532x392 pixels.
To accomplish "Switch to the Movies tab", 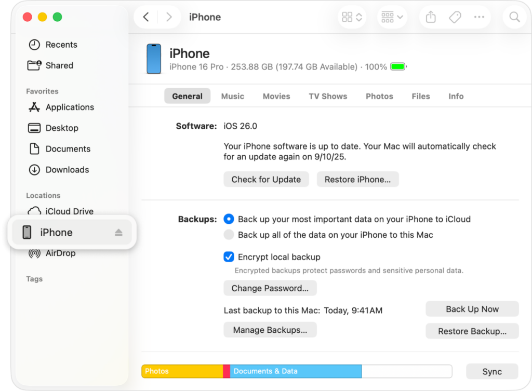I will click(276, 96).
